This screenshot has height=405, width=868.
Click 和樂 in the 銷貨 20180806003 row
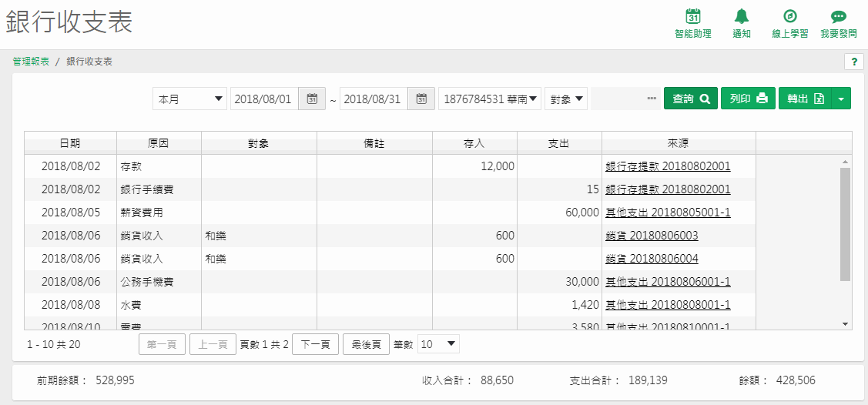216,236
